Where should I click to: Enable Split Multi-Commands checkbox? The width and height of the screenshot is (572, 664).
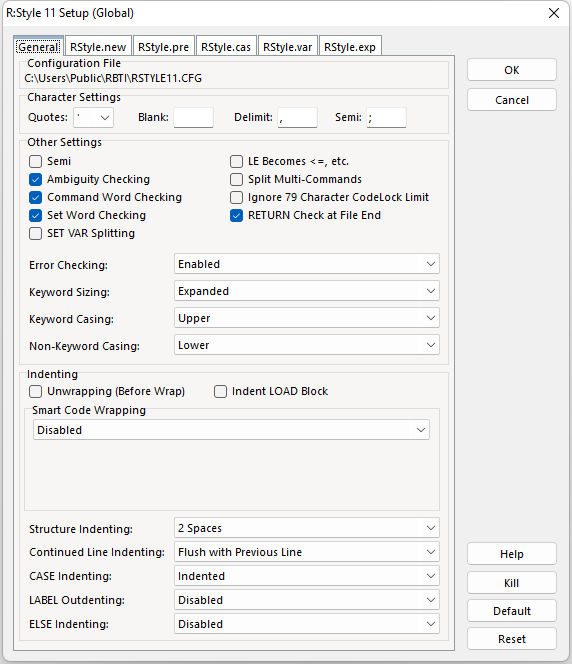[x=236, y=180]
